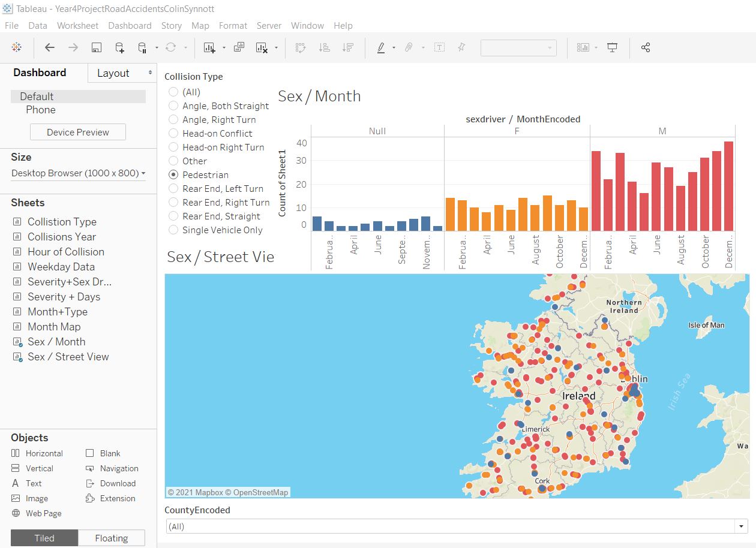Click the New Worksheet icon
This screenshot has width=756, height=548.
pyautogui.click(x=209, y=48)
